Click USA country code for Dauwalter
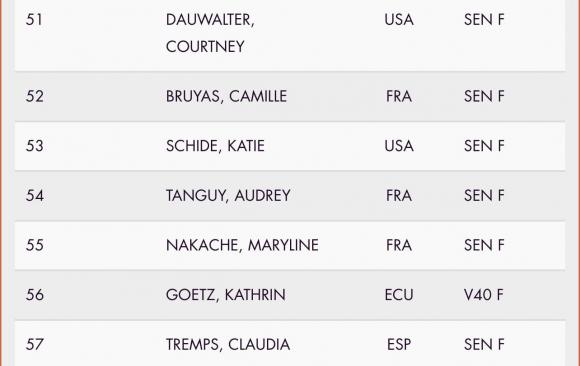 399,19
